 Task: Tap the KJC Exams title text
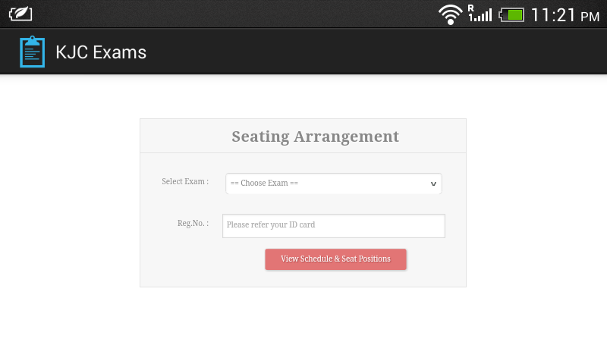pos(101,52)
